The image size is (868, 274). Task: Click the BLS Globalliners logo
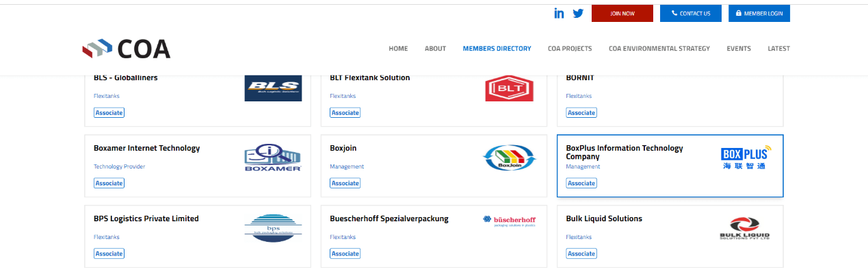point(273,87)
